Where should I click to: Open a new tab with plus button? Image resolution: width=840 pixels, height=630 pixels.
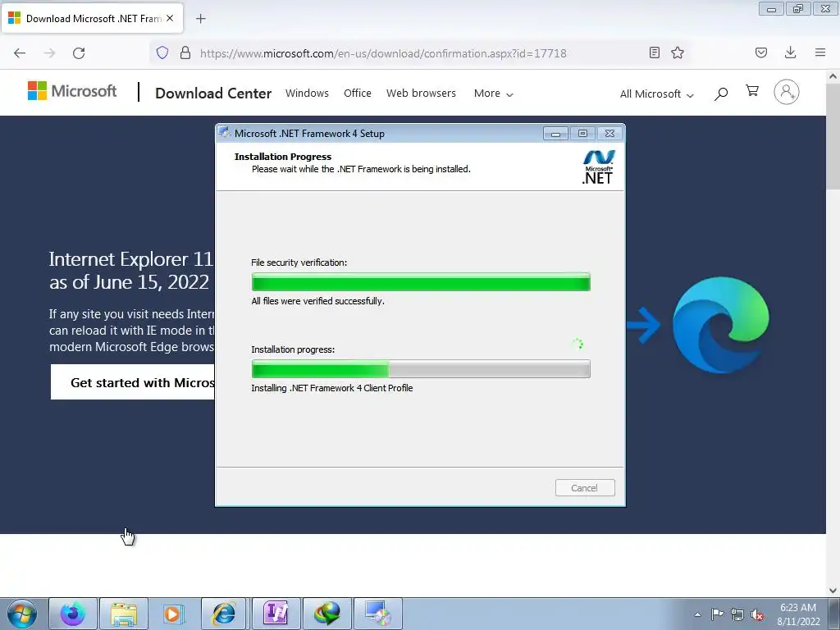(201, 19)
